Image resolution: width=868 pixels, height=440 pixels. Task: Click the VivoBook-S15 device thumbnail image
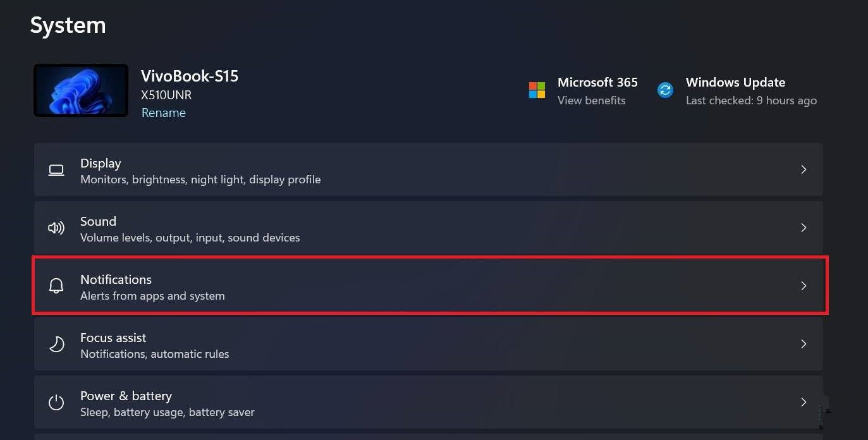[x=80, y=90]
